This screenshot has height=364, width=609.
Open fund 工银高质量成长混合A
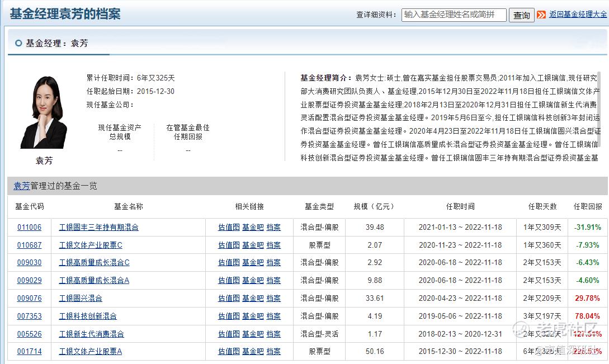pos(94,281)
